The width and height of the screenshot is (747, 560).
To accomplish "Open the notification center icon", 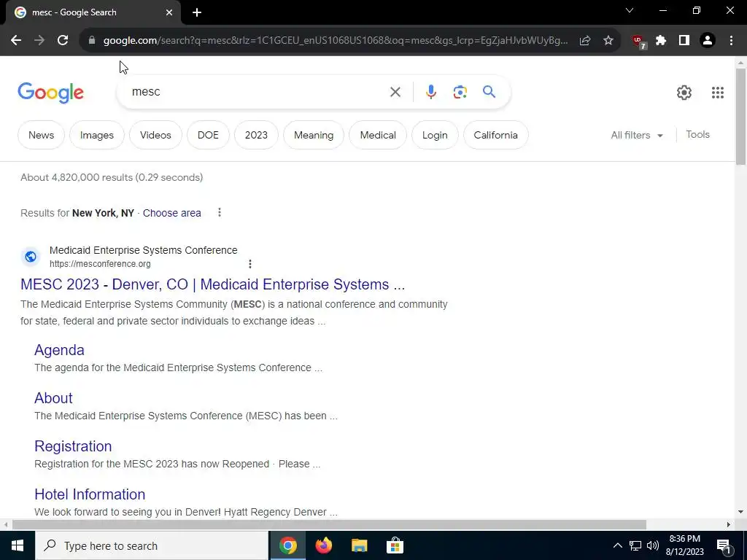I will [x=724, y=545].
